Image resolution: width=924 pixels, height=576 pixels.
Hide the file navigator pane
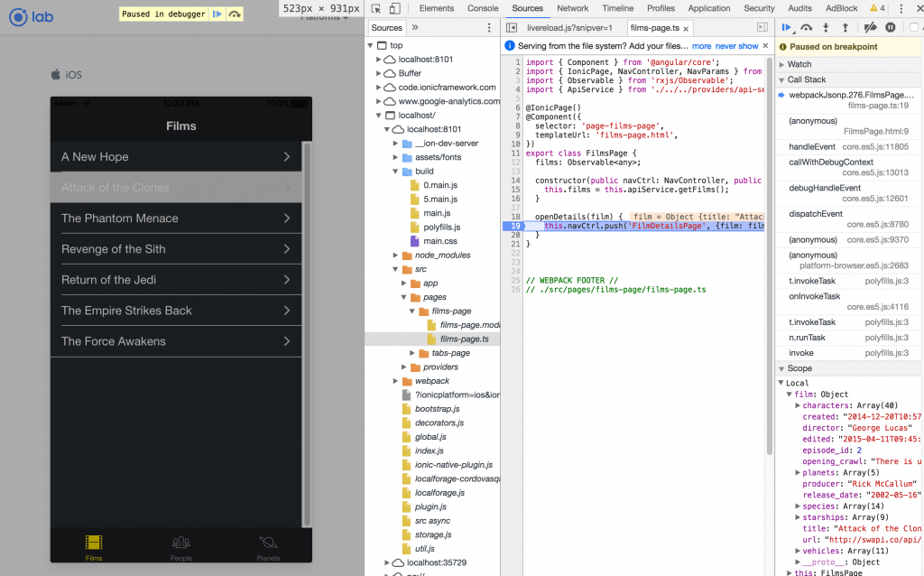(x=512, y=28)
